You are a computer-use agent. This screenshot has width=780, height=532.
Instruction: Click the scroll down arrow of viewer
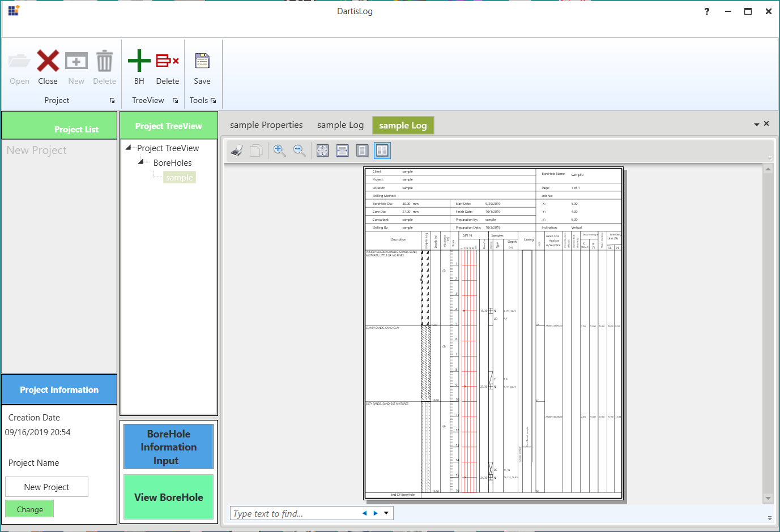coord(768,499)
